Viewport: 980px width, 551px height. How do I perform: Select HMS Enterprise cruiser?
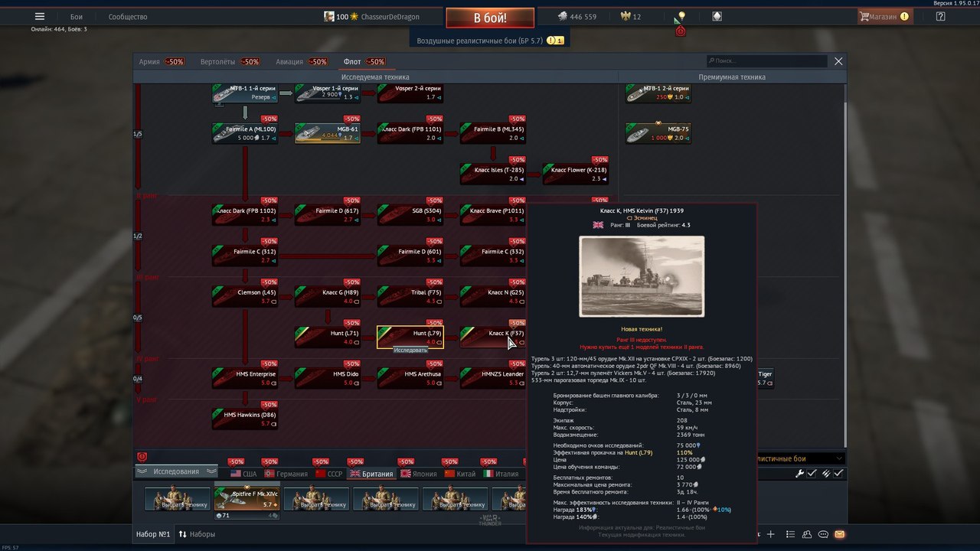tap(245, 378)
